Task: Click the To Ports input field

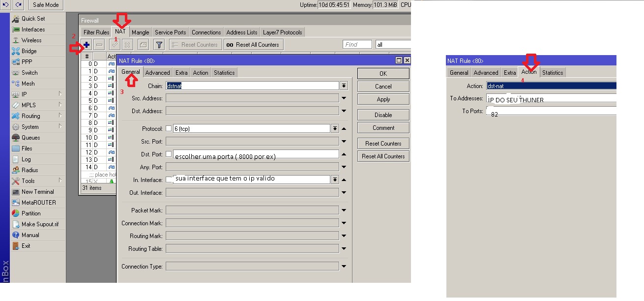Action: [551, 111]
